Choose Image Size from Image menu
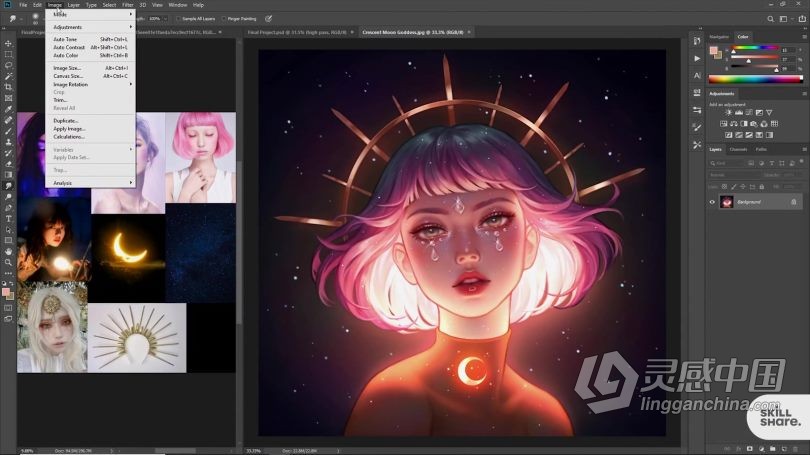Screen dimensions: 810x455 [x=90, y=68]
